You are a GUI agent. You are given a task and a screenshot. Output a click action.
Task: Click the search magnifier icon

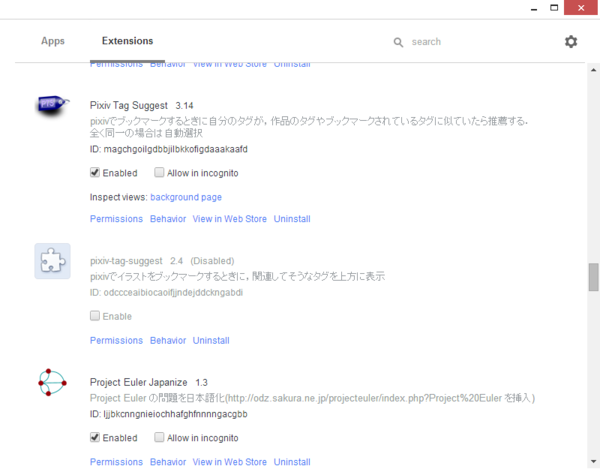pos(398,42)
